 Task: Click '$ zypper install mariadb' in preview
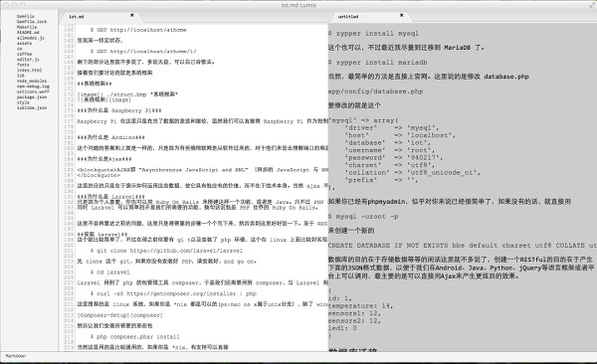377,63
